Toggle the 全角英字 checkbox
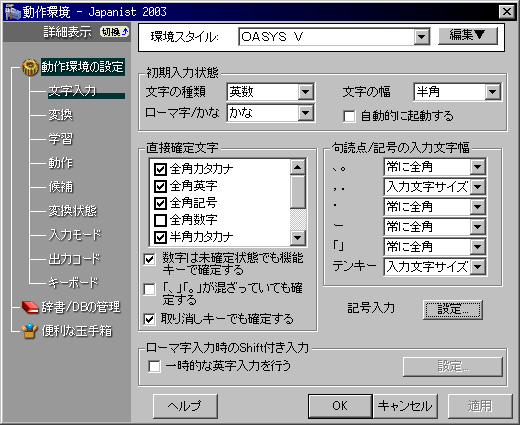Image resolution: width=520 pixels, height=425 pixels. tap(160, 186)
